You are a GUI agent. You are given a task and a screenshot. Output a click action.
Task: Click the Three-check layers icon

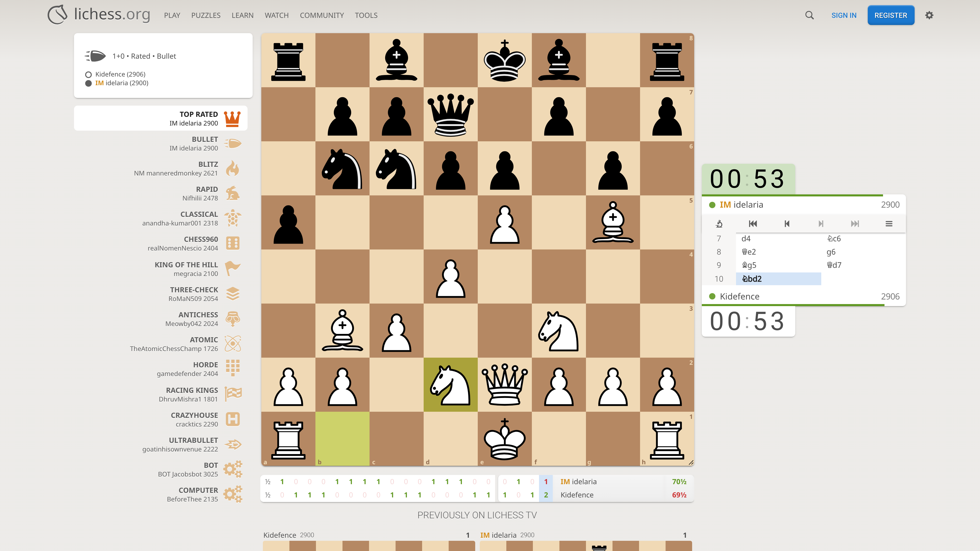[232, 294]
